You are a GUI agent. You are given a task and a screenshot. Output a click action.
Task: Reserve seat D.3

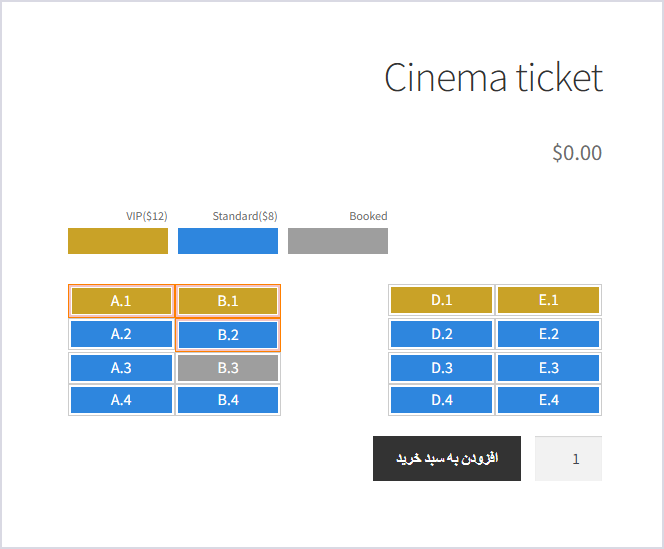pyautogui.click(x=441, y=368)
